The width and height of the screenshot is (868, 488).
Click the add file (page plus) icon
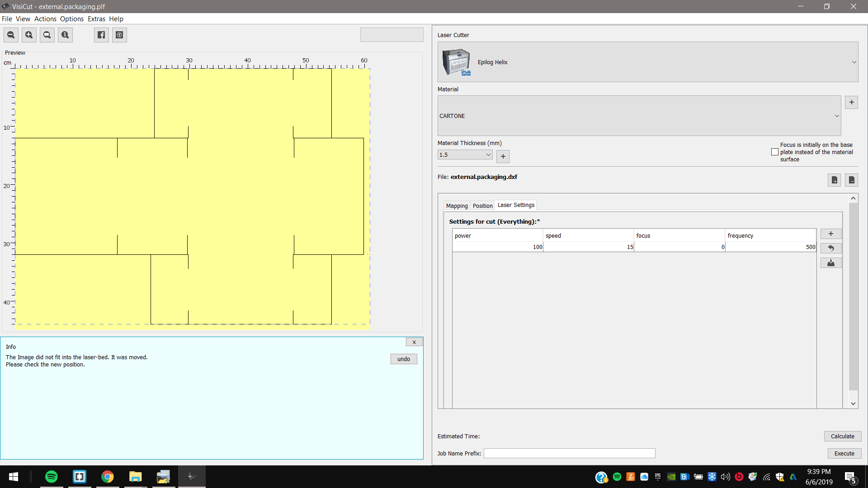pos(834,180)
